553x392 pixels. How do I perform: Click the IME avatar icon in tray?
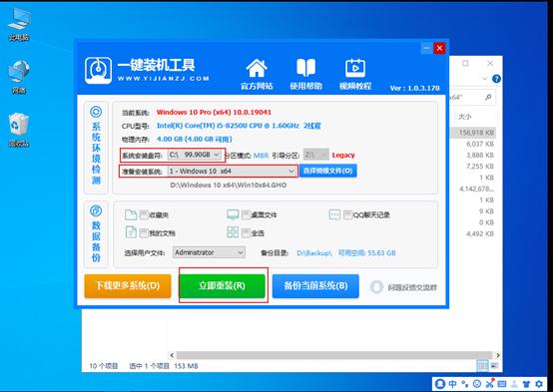click(x=440, y=384)
